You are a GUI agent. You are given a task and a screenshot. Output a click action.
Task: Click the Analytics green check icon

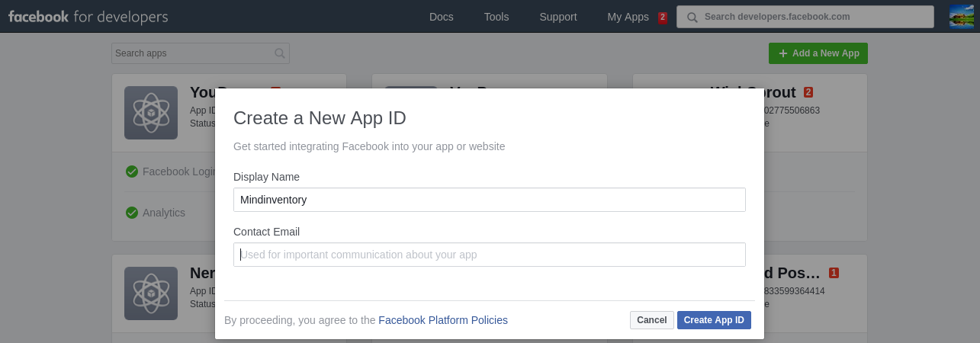(x=132, y=213)
